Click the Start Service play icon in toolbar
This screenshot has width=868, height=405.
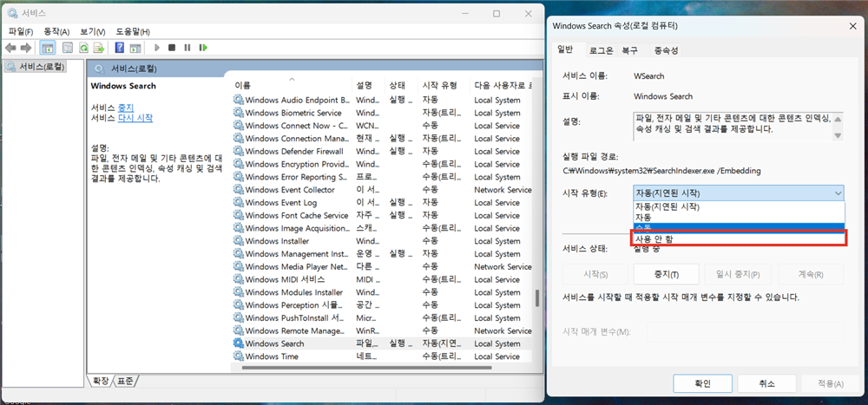point(157,49)
